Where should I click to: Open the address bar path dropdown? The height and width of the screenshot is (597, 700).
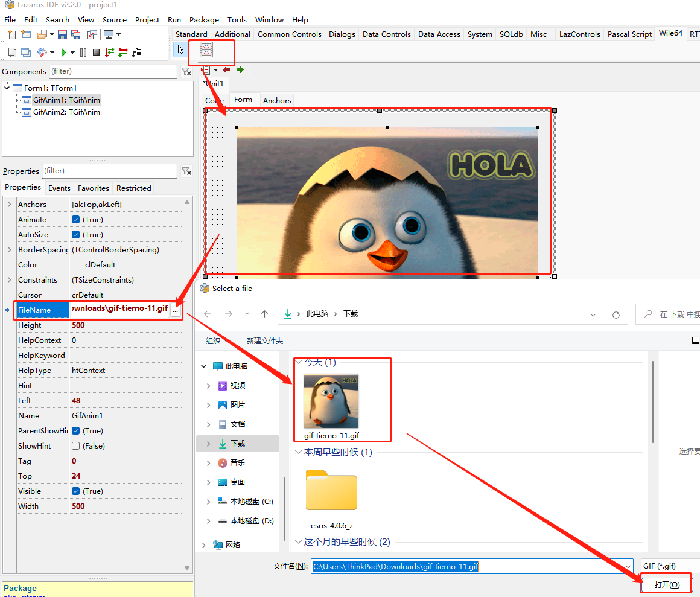click(x=593, y=314)
